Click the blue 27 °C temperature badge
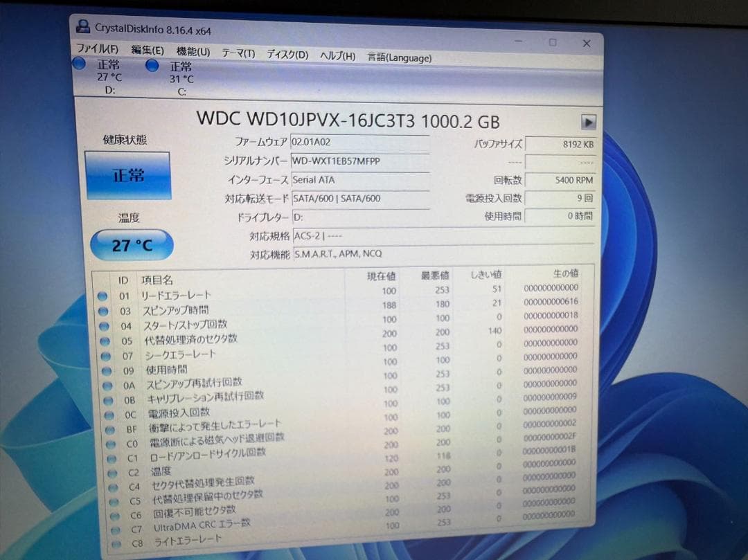This screenshot has width=748, height=560. point(131,244)
